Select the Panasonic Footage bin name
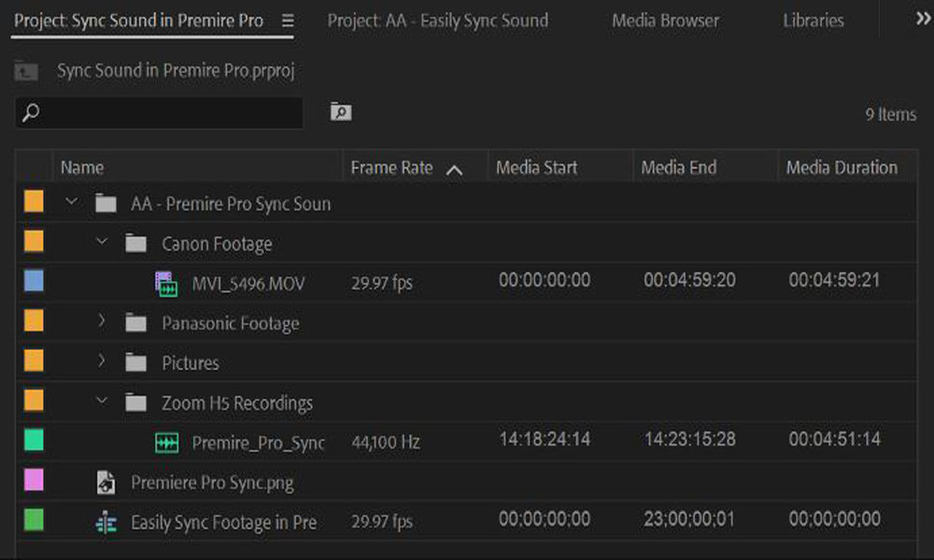 [231, 324]
